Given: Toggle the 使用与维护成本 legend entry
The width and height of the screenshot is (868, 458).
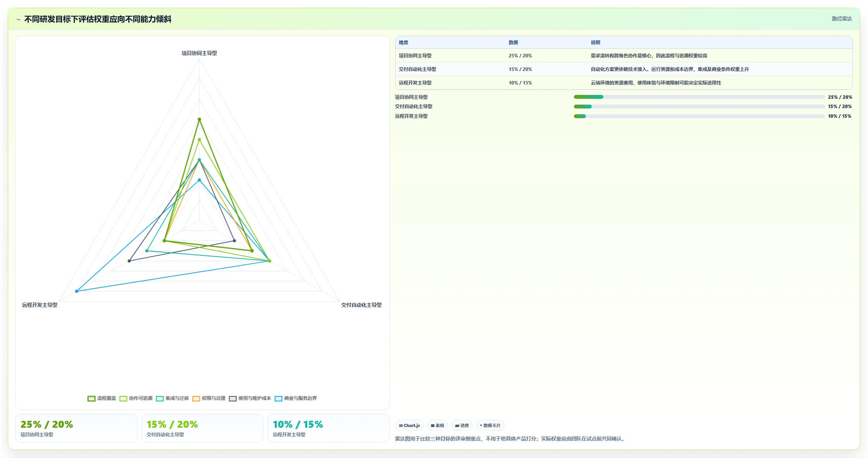Looking at the screenshot, I should [250, 398].
